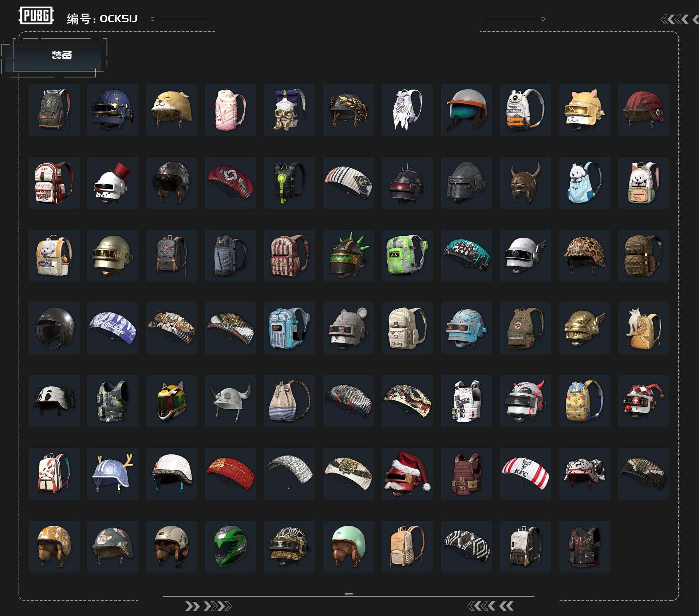The image size is (699, 616).
Task: Select the purple-blue printed parachute
Action: [113, 328]
